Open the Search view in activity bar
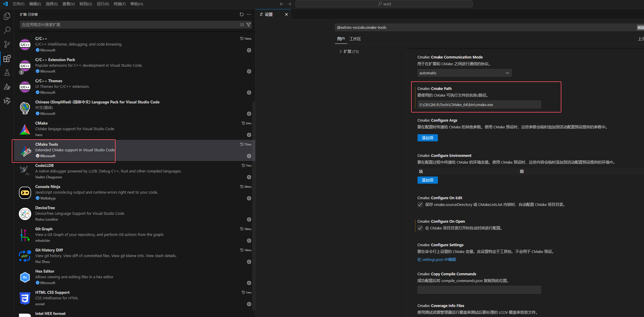Viewport: 644px width, 317px height. click(7, 30)
